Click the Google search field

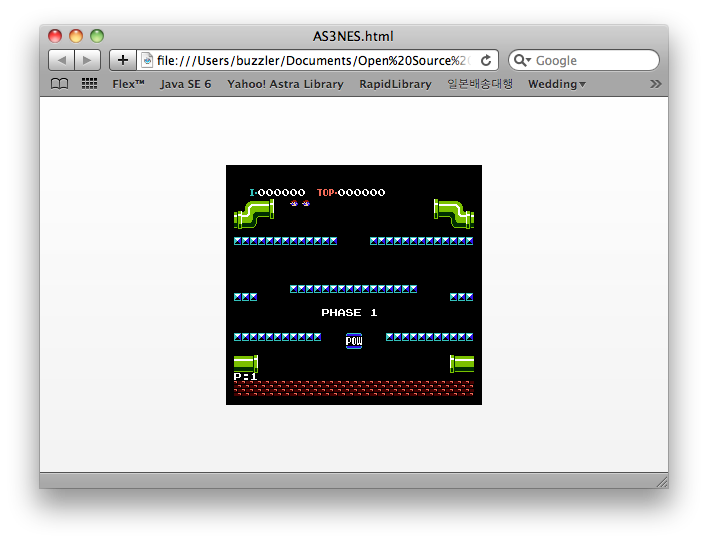[x=584, y=60]
